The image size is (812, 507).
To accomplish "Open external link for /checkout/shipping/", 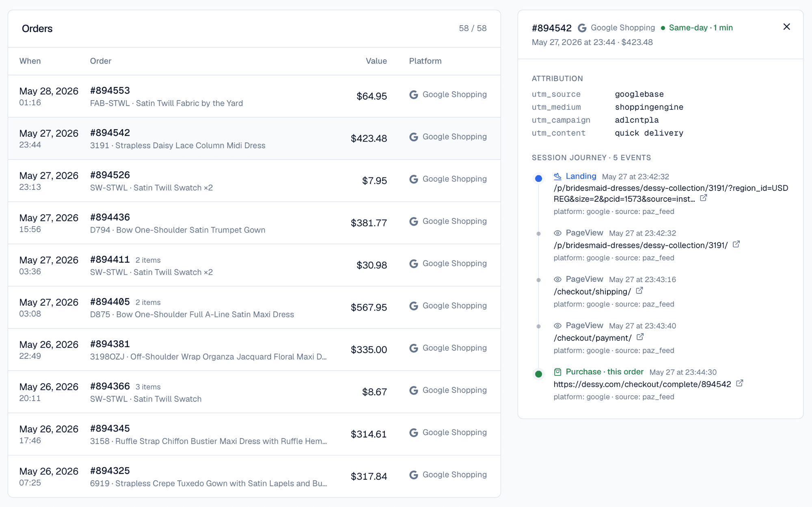I will pos(639,291).
